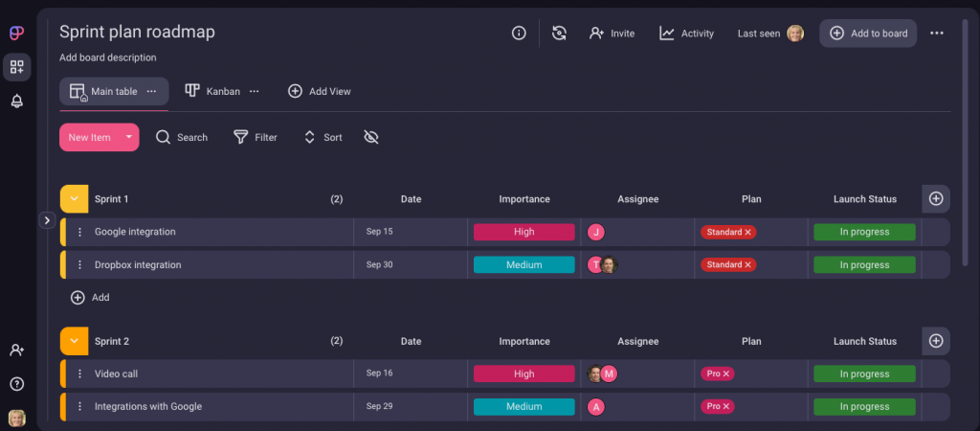Collapse the Sprint 1 group

click(75, 199)
